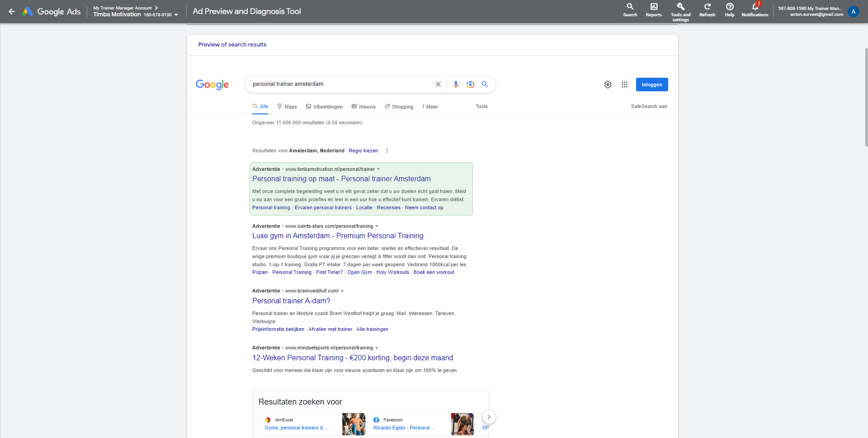Click Prijsinformatie bekijken sitelink
This screenshot has width=868, height=438.
[278, 330]
